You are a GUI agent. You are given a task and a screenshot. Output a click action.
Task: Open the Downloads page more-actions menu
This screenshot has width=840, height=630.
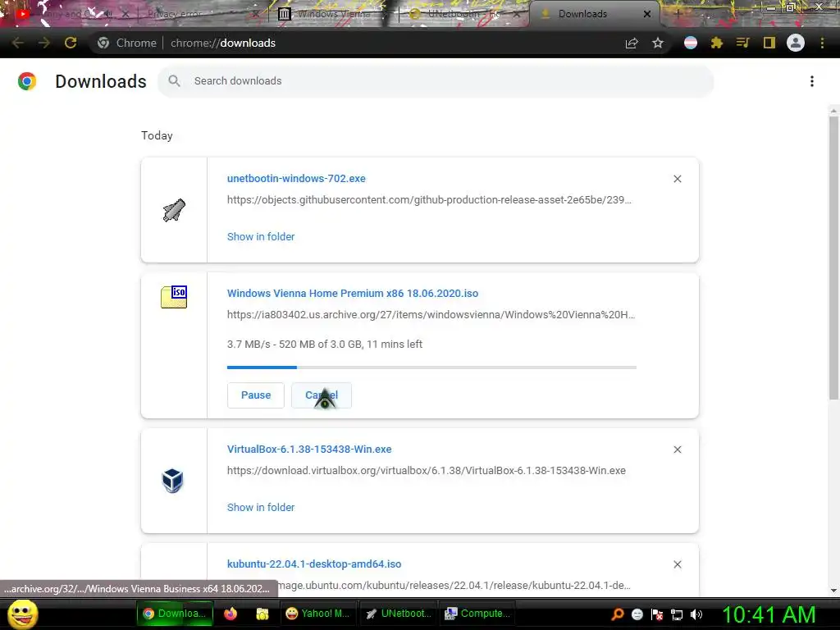coord(812,81)
